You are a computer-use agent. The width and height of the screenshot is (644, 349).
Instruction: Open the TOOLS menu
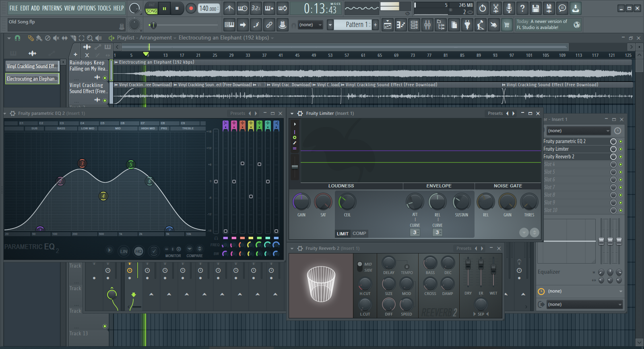104,8
